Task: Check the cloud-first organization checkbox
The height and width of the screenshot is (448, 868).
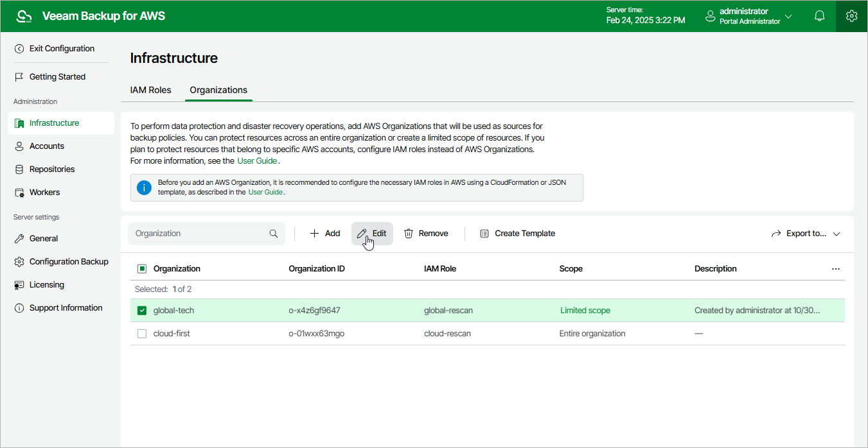Action: 142,334
